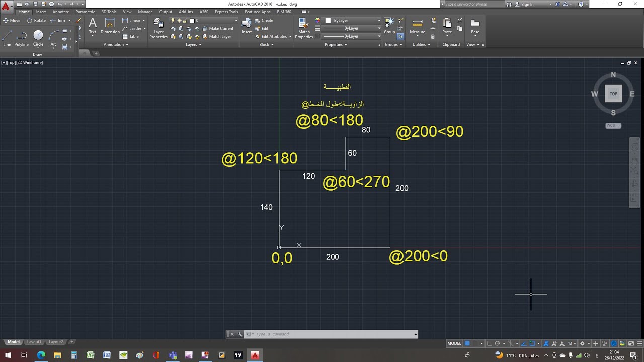Click the Make Current button
The height and width of the screenshot is (362, 644).
[x=217, y=29]
